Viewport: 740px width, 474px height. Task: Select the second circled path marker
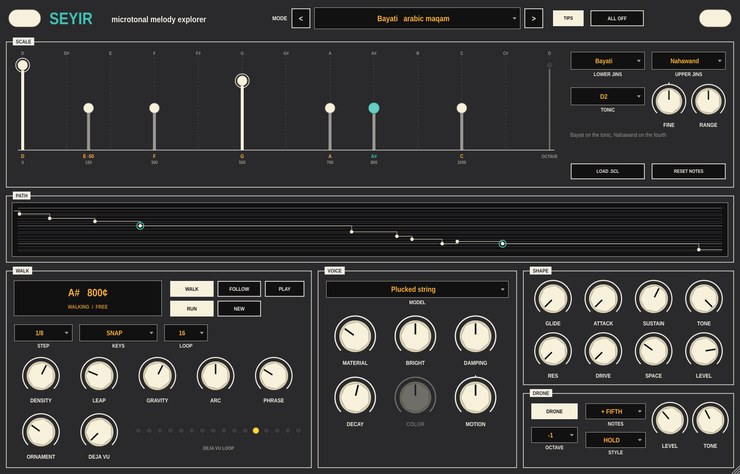click(503, 244)
